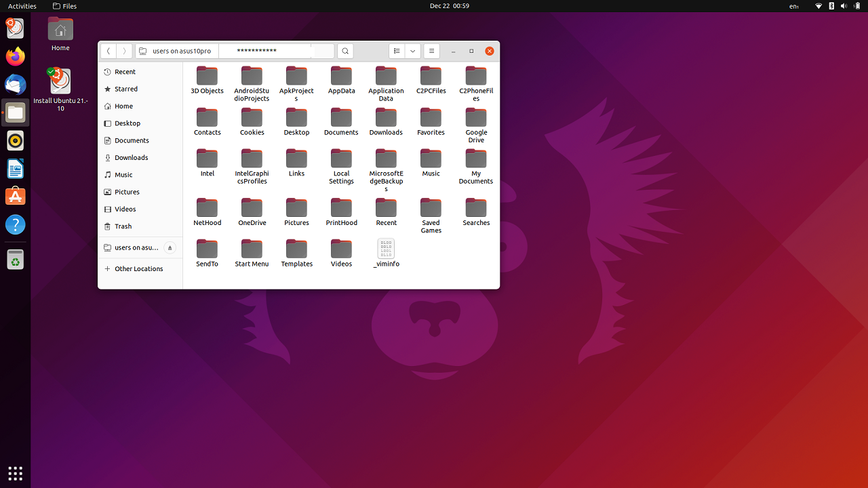Show Applications grid in the dock
Screen dimensions: 868x488
[x=15, y=473]
